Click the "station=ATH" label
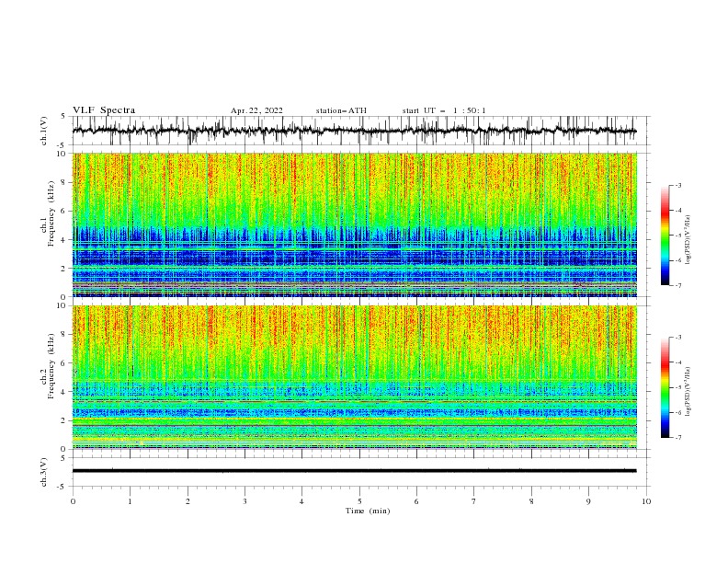The height and width of the screenshot is (563, 728). pyautogui.click(x=341, y=110)
